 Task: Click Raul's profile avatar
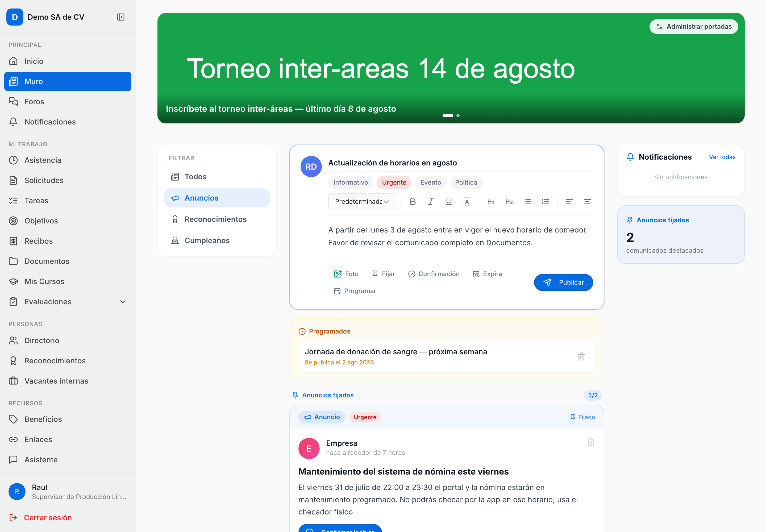[17, 491]
